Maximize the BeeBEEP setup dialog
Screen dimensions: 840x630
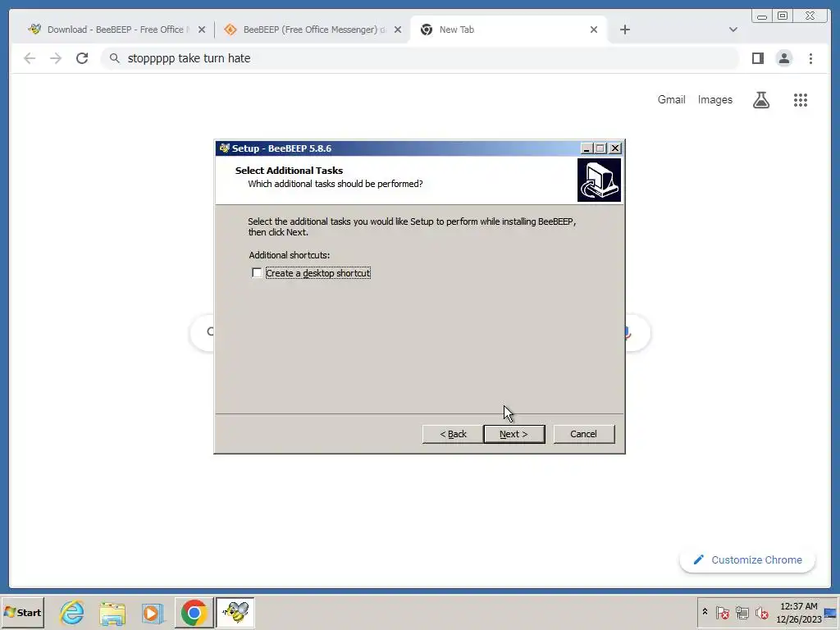point(600,148)
